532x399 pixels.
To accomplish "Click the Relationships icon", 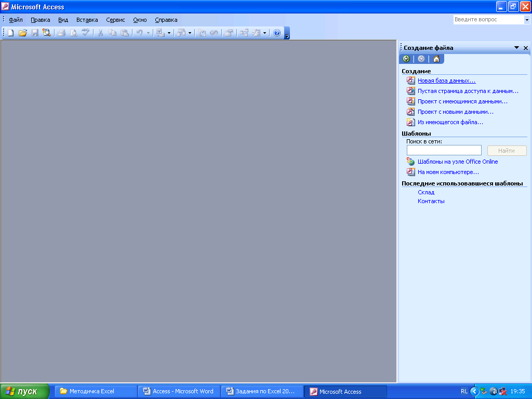I will pos(244,33).
